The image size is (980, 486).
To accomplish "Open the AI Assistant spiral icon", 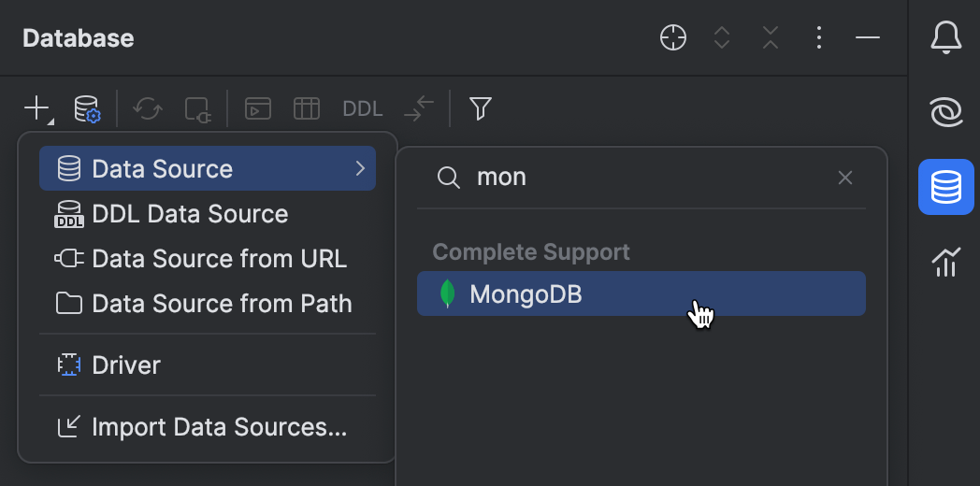I will tap(945, 113).
